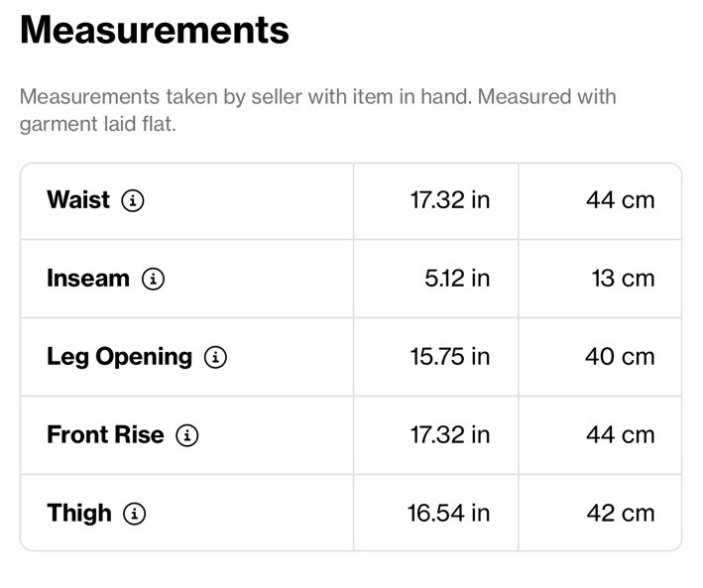Screen dimensions: 703x588
Task: Click the Waist value in inches
Action: tap(449, 200)
